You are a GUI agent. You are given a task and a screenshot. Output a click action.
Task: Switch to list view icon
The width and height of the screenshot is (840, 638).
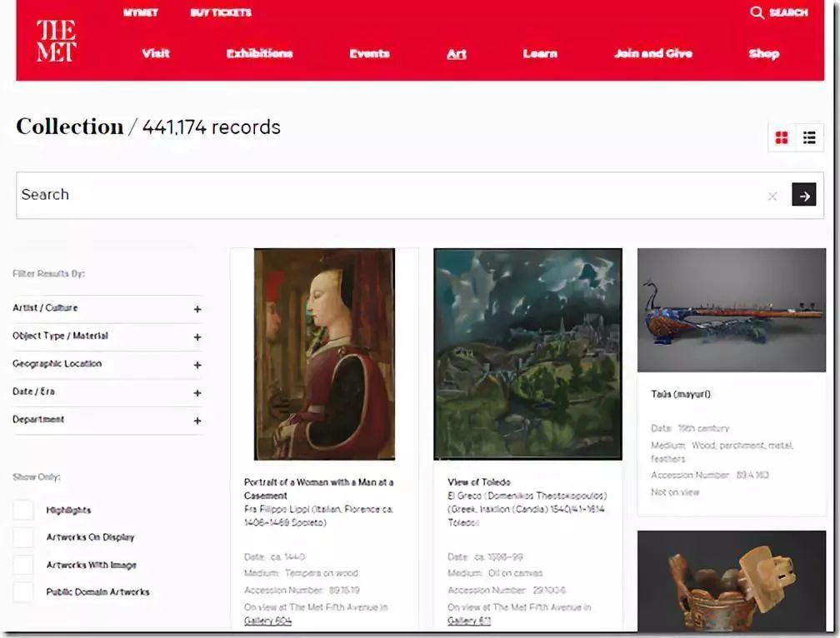(809, 137)
